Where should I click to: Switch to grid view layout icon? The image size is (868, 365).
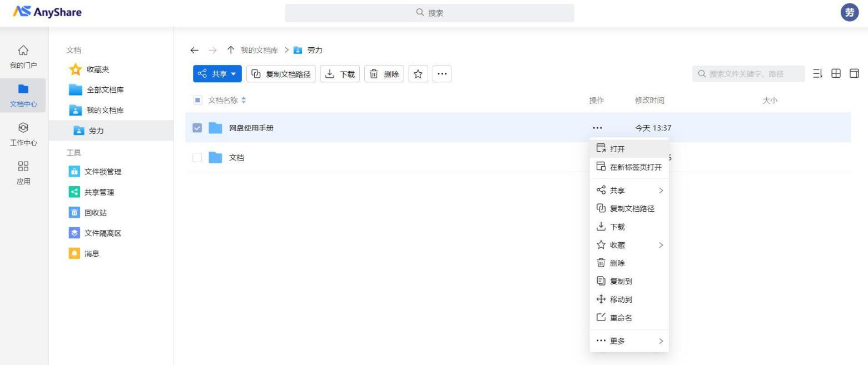(836, 74)
